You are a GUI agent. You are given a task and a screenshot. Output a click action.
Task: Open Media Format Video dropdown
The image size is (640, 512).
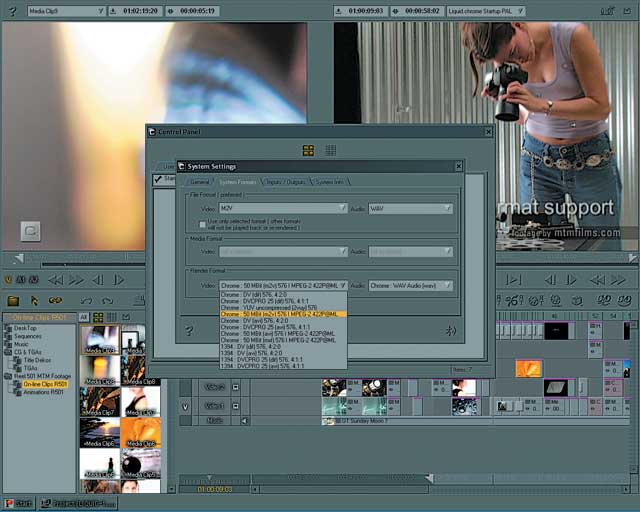click(x=283, y=252)
